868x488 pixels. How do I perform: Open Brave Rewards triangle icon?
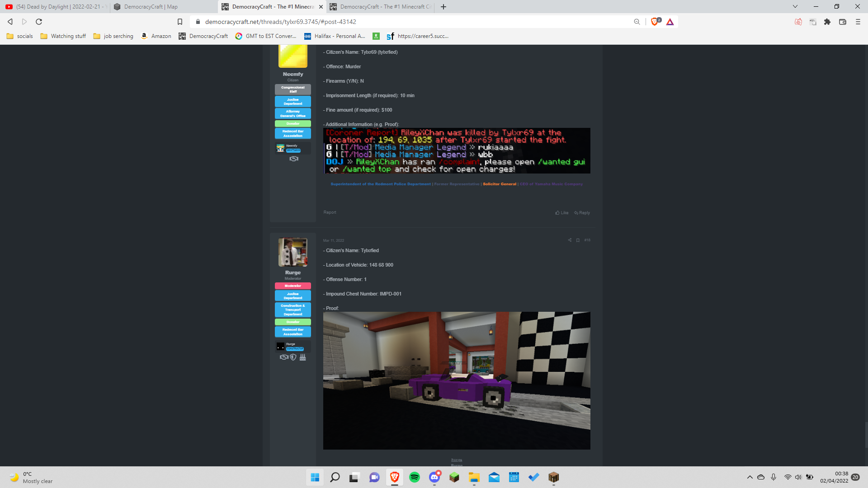(670, 22)
